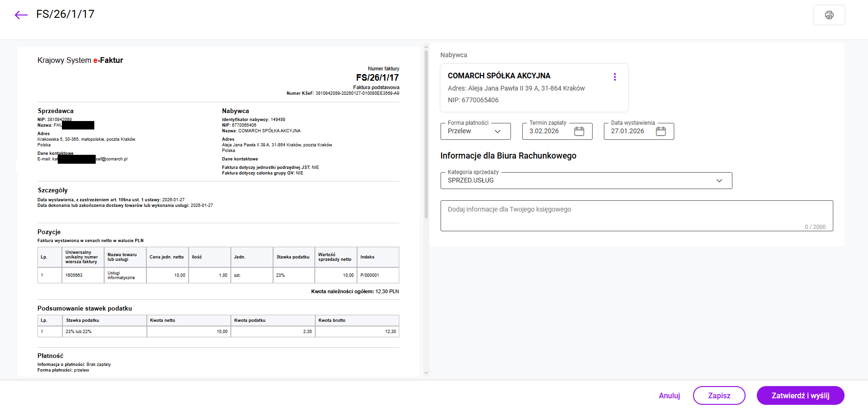This screenshot has width=868, height=410.
Task: Click Data wystawienia date 27.01.2026
Action: tap(627, 131)
